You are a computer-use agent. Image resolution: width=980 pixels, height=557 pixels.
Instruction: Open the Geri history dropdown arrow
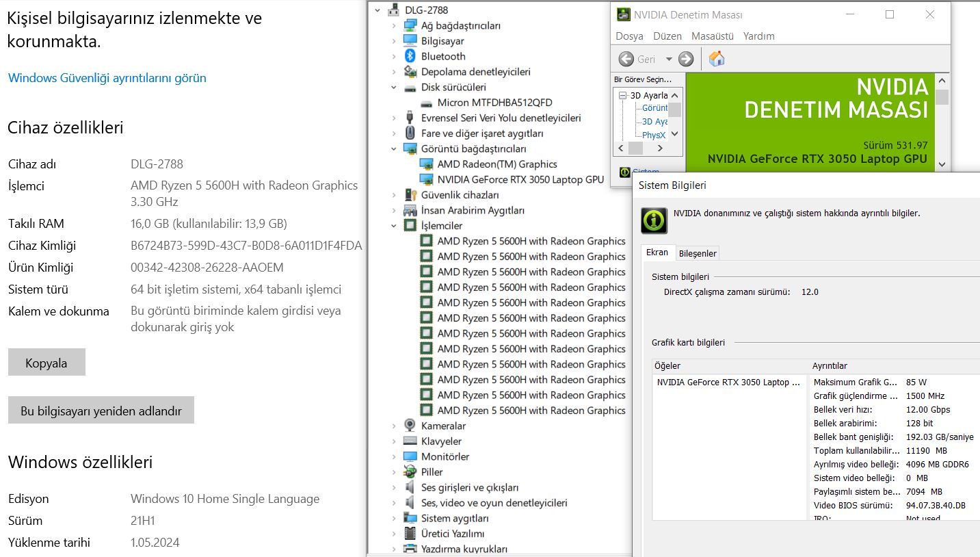coord(669,59)
